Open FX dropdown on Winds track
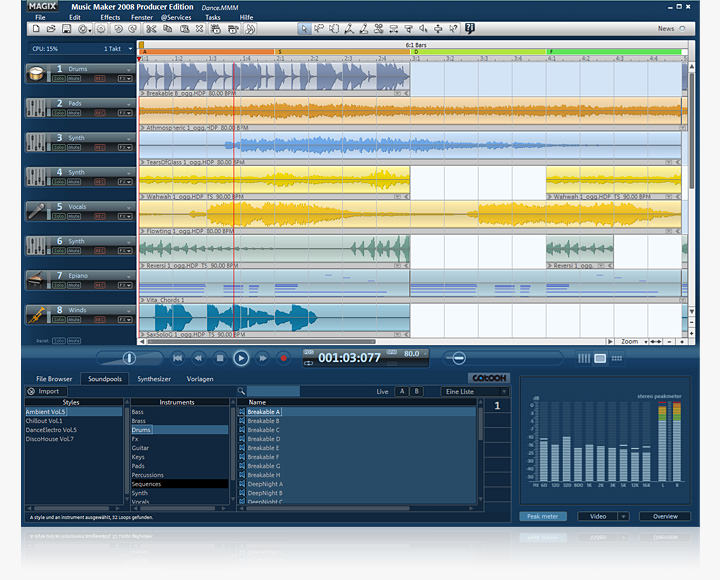720x580 pixels. click(125, 320)
